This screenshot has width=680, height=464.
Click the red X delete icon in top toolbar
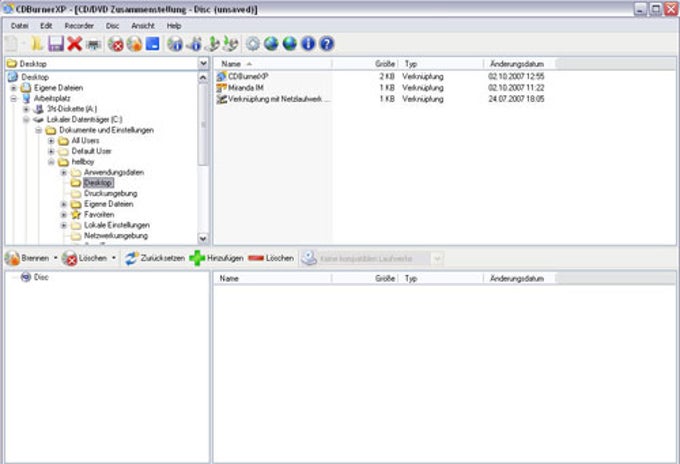click(x=75, y=44)
